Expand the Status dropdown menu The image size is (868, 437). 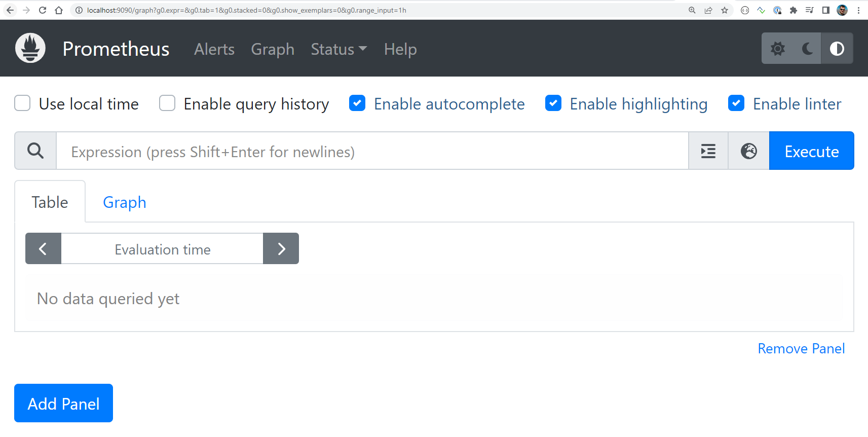tap(338, 49)
